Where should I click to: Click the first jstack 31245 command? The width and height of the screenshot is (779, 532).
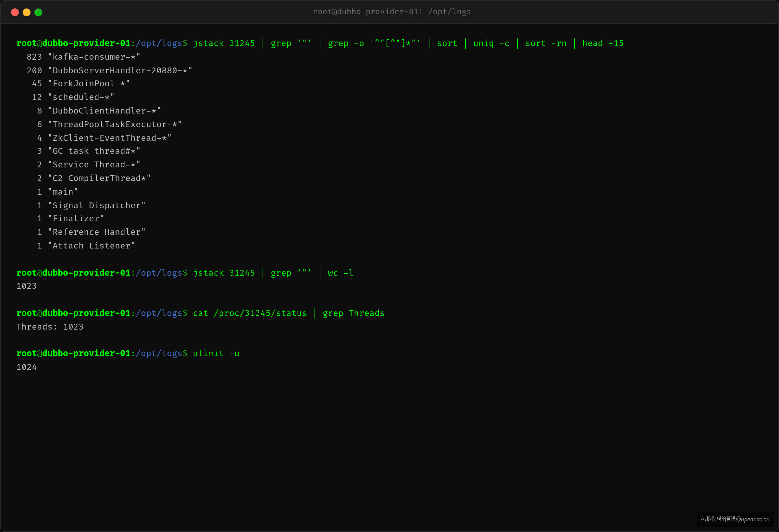tap(224, 43)
